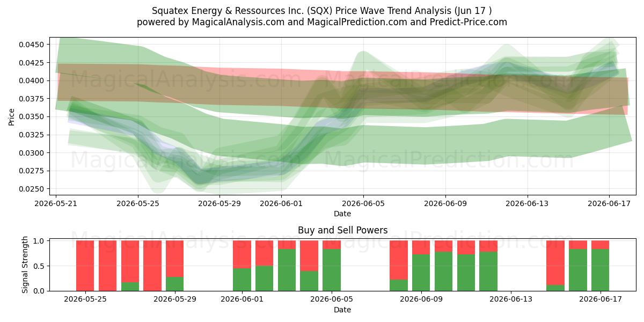The image size is (644, 322).
Task: Click the 2026-06-09 date under the price chart
Action: (x=445, y=203)
